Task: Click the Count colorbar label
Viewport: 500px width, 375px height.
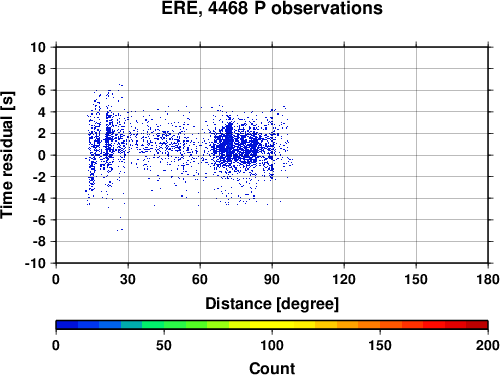Action: pyautogui.click(x=272, y=368)
